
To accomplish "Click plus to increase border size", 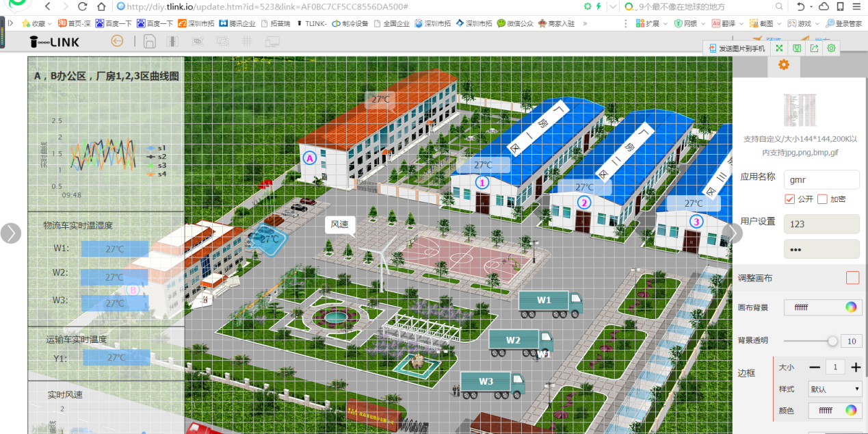I will (x=856, y=368).
